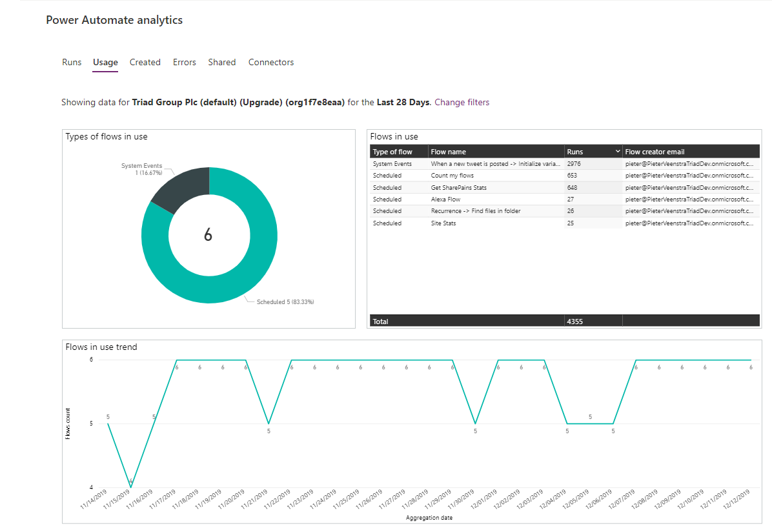Click the 653 runs value
Screen dimensions: 772x532
[x=572, y=176]
